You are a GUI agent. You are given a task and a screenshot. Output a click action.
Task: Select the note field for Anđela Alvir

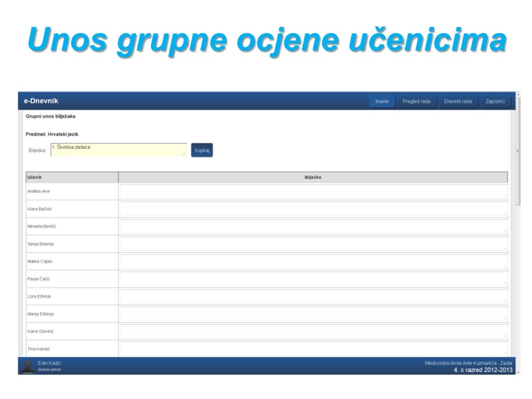313,191
